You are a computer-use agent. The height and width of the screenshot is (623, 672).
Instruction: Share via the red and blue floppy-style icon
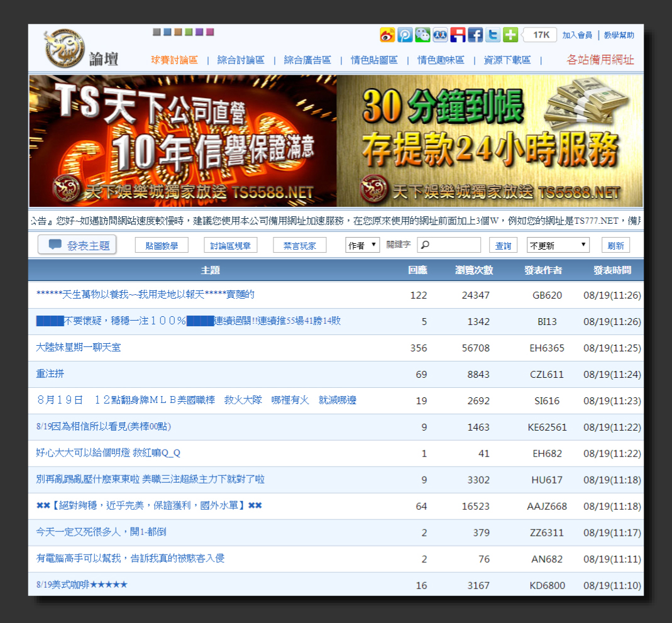(457, 35)
